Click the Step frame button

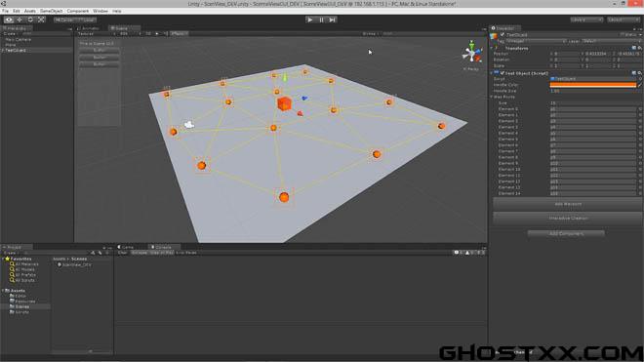[333, 20]
